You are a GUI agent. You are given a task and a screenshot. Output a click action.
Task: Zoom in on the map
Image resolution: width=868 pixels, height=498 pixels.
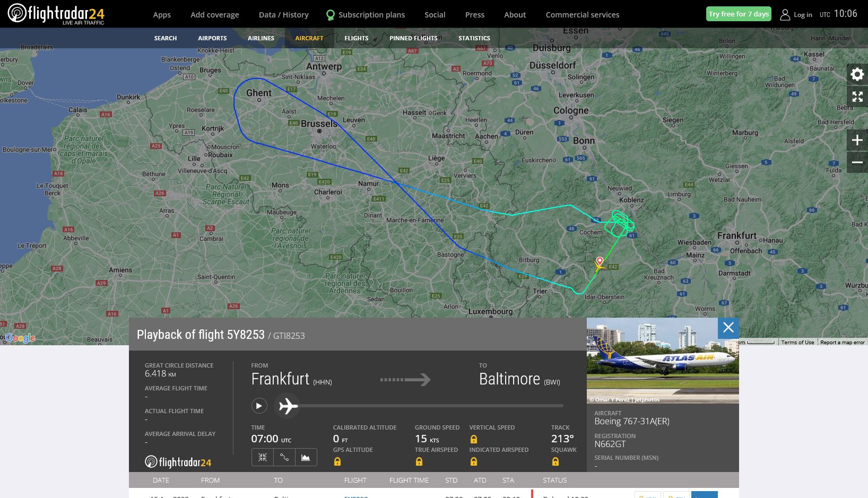pyautogui.click(x=857, y=141)
